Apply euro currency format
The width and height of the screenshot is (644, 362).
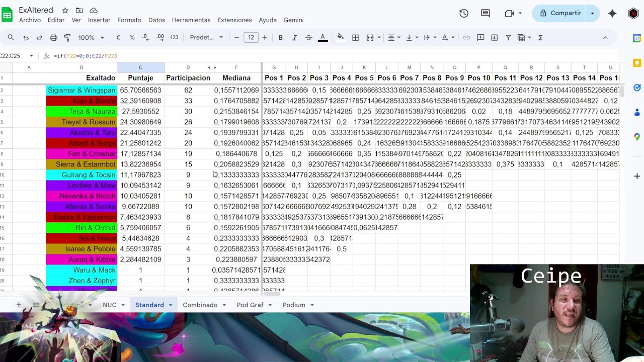pos(118,38)
